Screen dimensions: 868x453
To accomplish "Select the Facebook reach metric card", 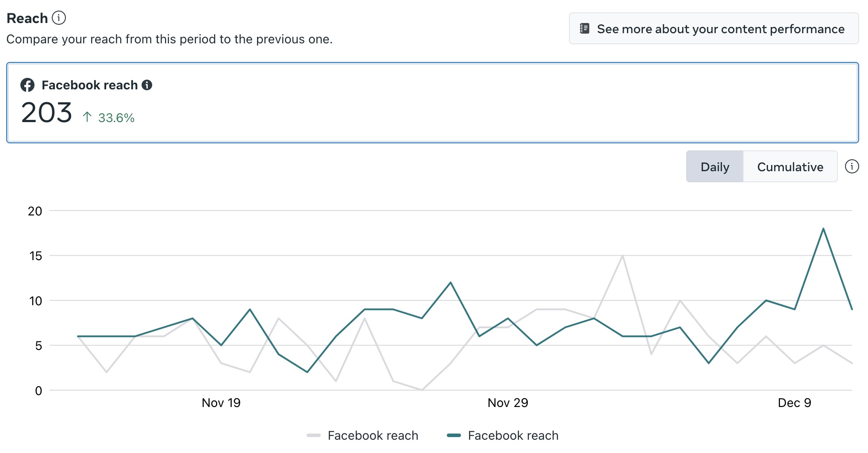I will (x=432, y=103).
